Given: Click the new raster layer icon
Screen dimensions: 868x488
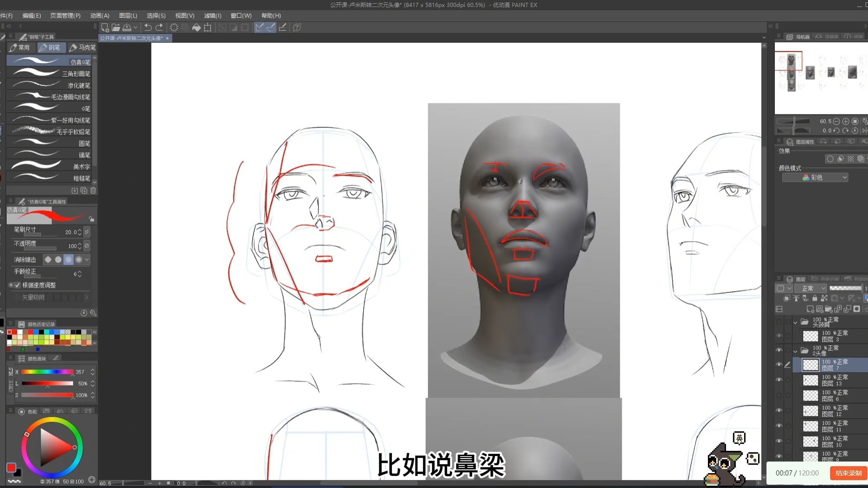Looking at the screenshot, I should pyautogui.click(x=810, y=309).
